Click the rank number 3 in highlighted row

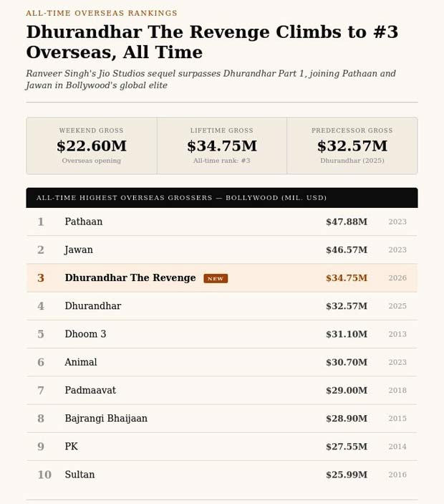click(x=41, y=278)
